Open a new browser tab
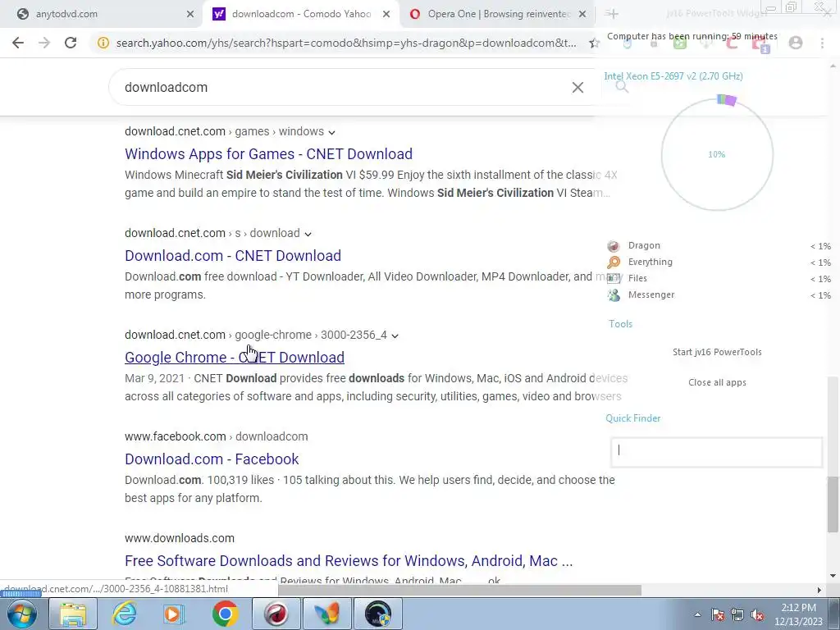Image resolution: width=840 pixels, height=630 pixels. [613, 14]
